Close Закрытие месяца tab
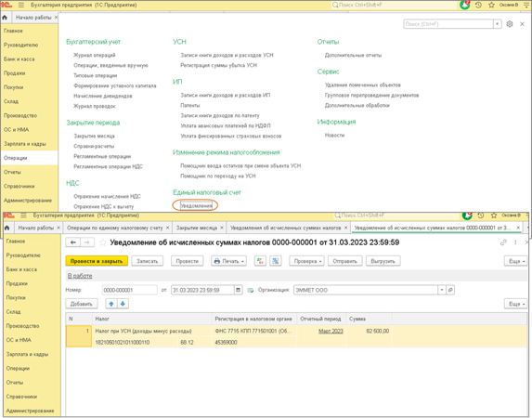This screenshot has width=532, height=418. click(222, 228)
